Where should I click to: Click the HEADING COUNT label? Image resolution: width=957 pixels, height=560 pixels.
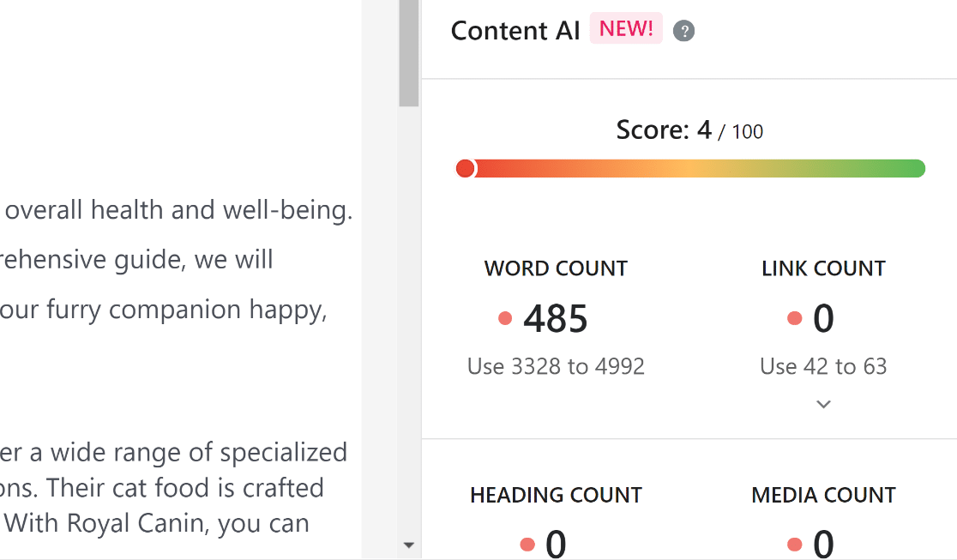555,495
